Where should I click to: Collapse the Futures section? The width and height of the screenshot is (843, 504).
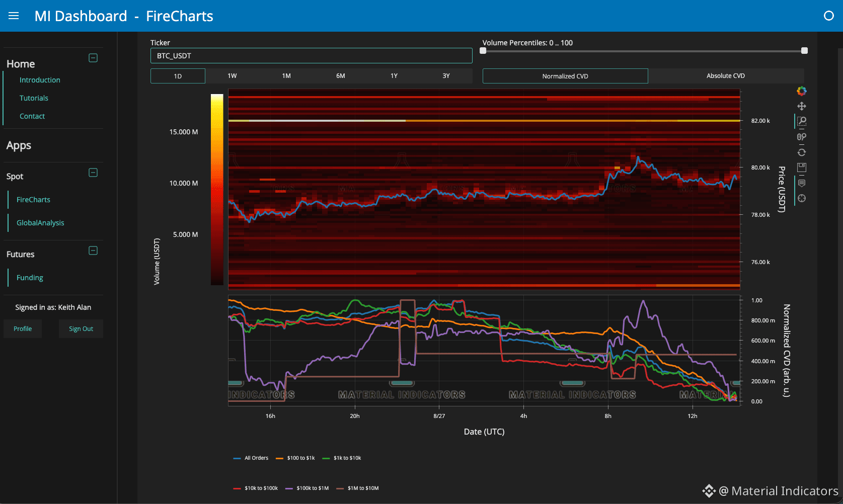point(93,250)
